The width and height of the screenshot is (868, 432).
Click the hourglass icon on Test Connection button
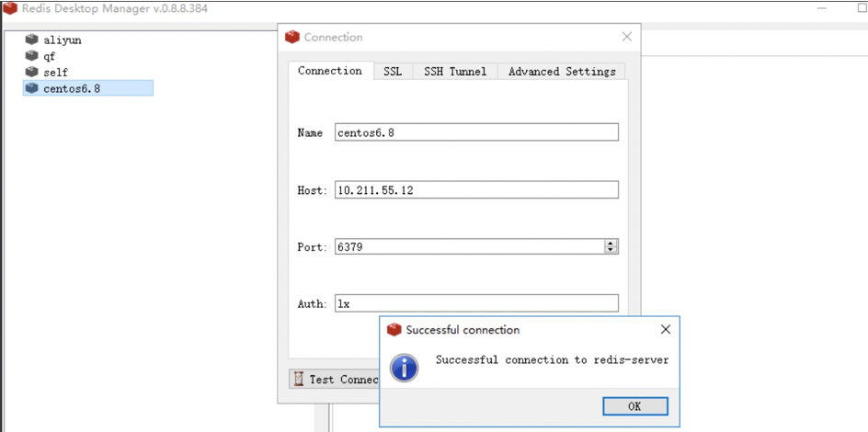300,379
